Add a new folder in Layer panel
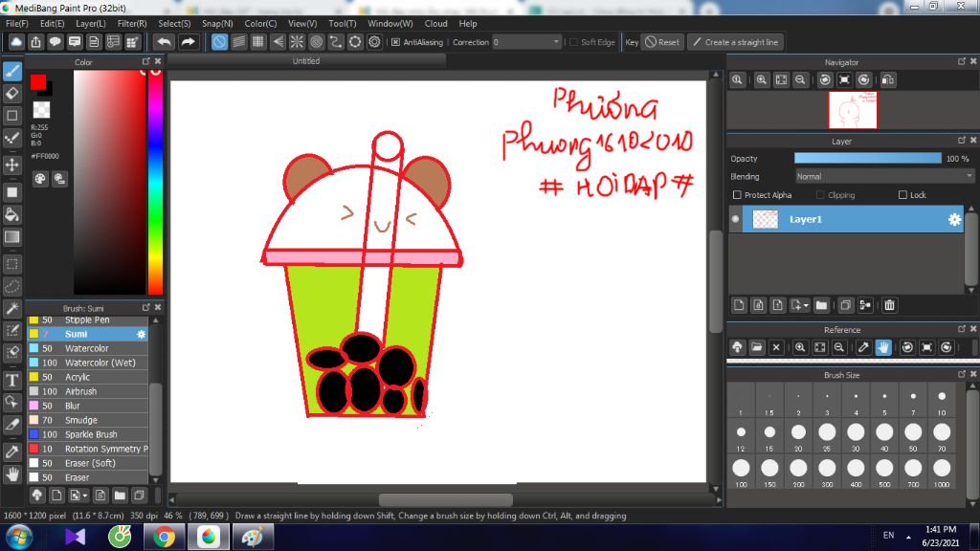Image resolution: width=980 pixels, height=551 pixels. [821, 305]
